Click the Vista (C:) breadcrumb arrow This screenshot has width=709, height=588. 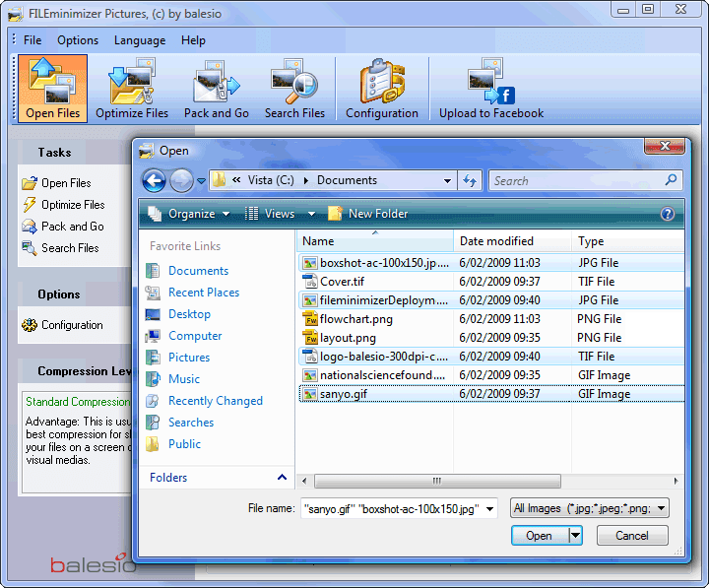(306, 180)
